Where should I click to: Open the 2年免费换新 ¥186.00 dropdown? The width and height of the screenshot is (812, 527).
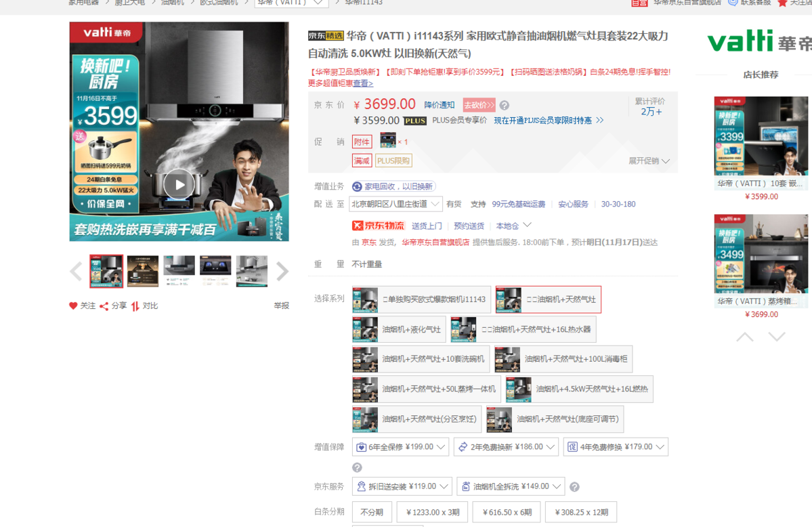(x=506, y=446)
